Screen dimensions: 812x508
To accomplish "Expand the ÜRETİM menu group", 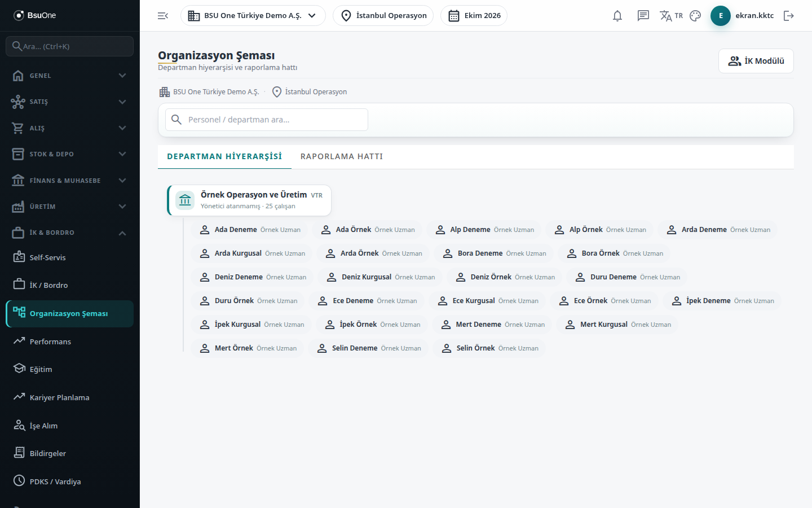I will (70, 207).
